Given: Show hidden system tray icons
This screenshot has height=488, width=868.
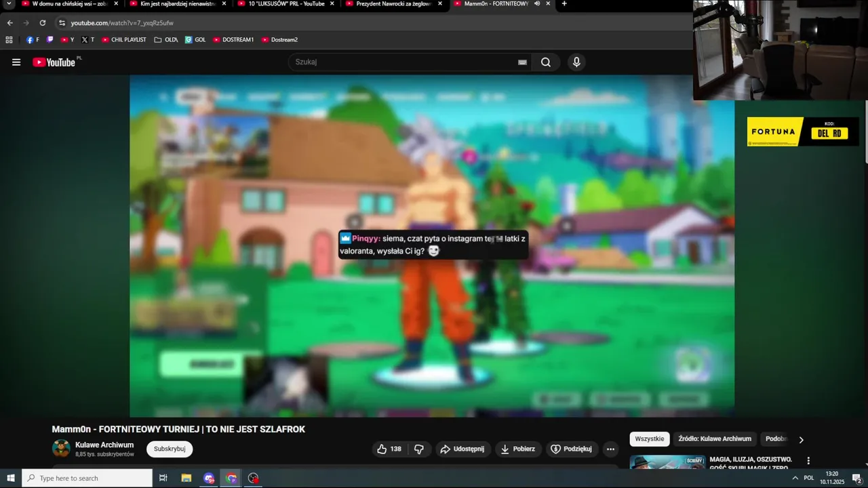Looking at the screenshot, I should 795,478.
